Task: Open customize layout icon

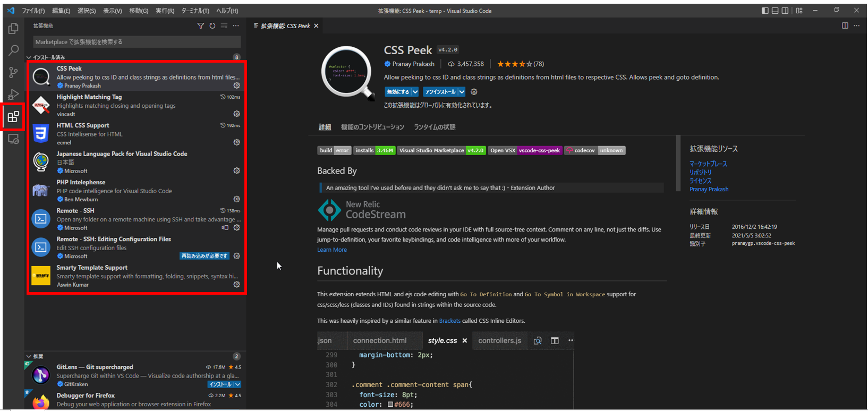Action: point(799,11)
